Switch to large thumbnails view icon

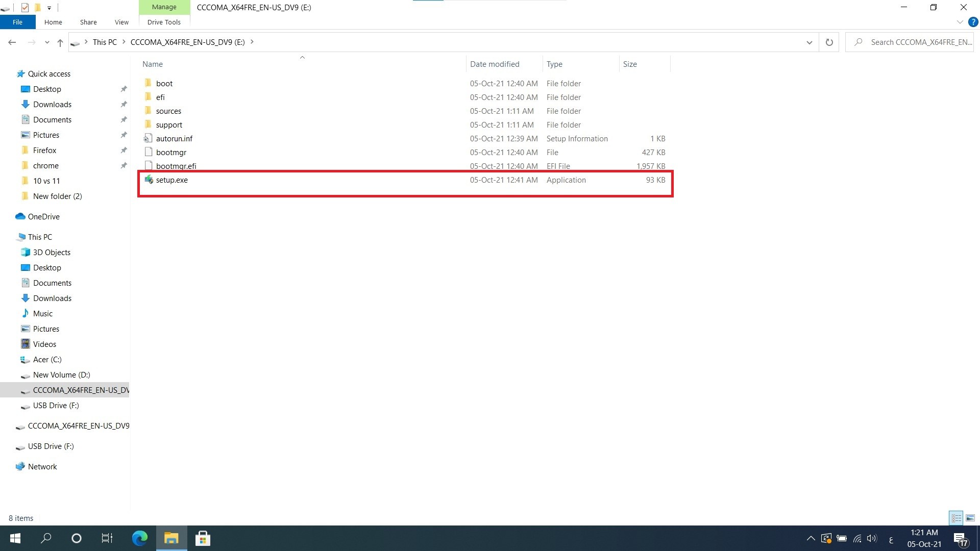point(970,518)
